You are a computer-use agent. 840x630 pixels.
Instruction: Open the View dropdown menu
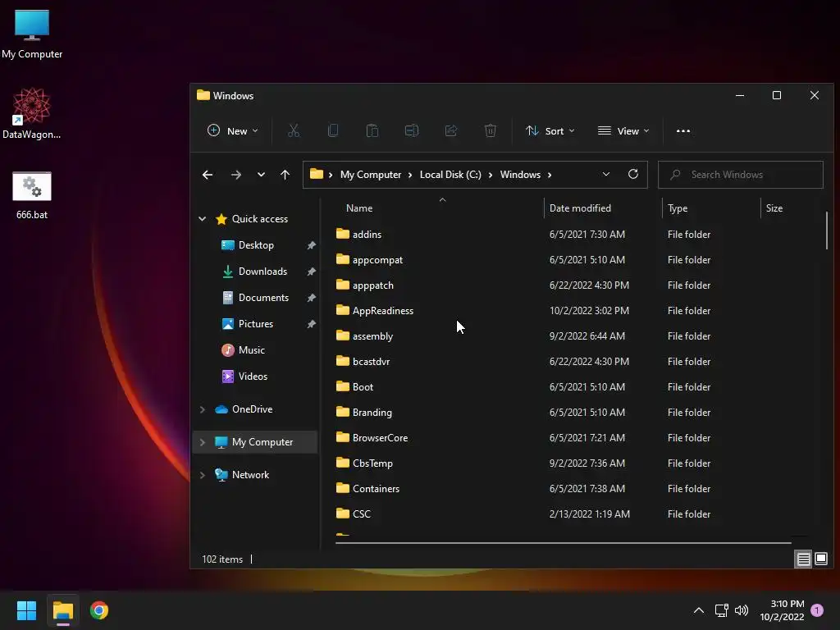click(623, 130)
